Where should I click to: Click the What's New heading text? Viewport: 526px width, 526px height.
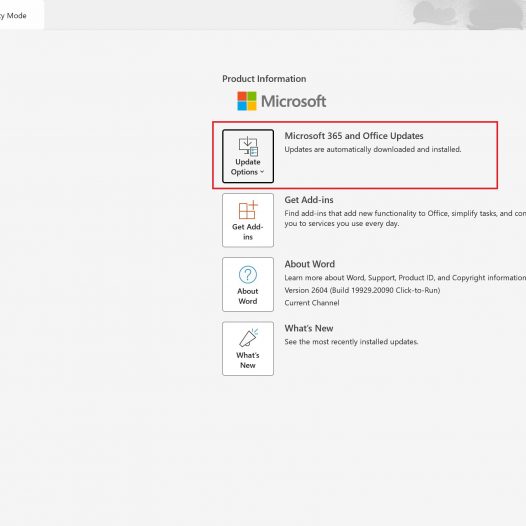309,328
